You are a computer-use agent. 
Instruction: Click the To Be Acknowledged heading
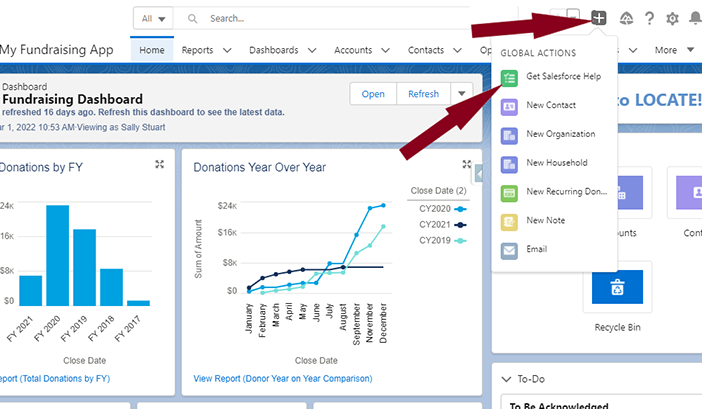click(559, 405)
